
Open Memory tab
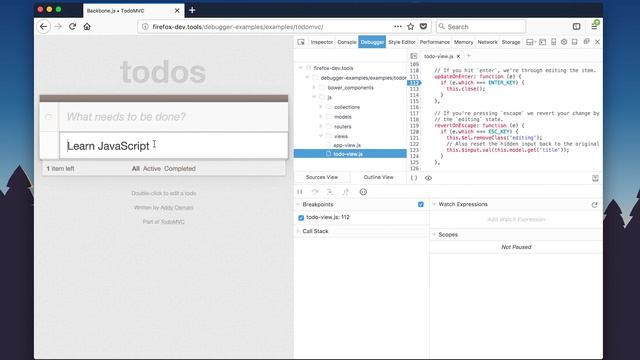(x=464, y=42)
